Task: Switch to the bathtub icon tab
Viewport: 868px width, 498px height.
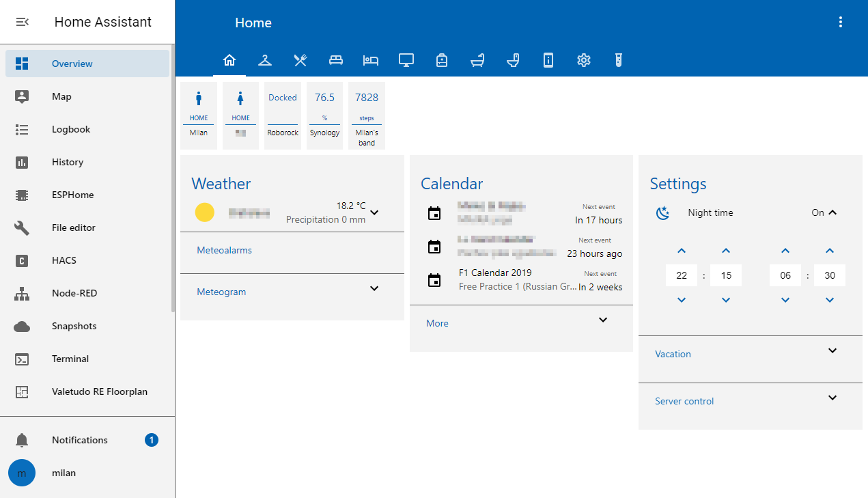Action: [477, 60]
